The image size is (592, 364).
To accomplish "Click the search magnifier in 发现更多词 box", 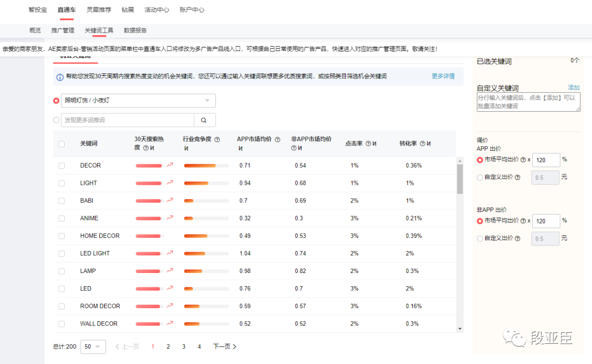I will coord(204,120).
